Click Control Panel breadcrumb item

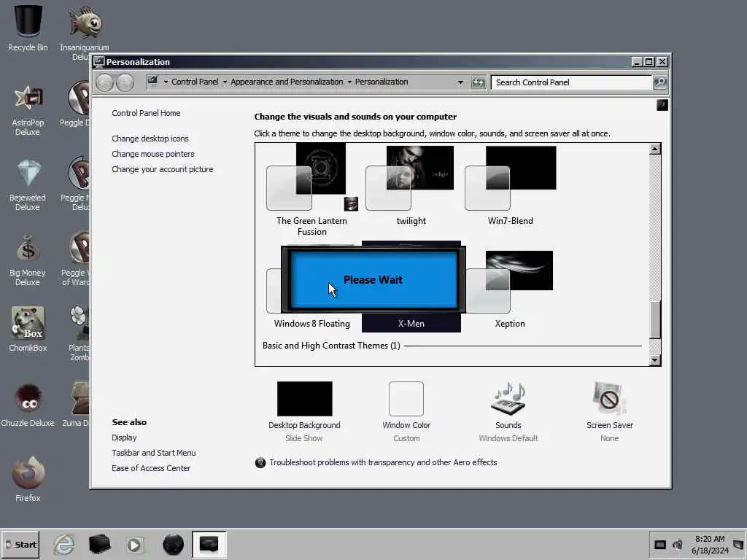[x=195, y=82]
